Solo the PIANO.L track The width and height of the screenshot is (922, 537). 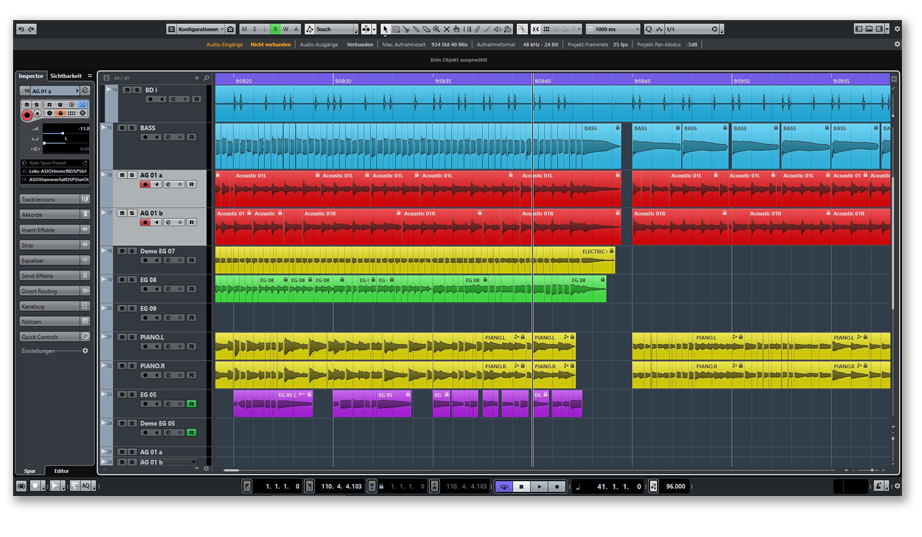tap(132, 337)
